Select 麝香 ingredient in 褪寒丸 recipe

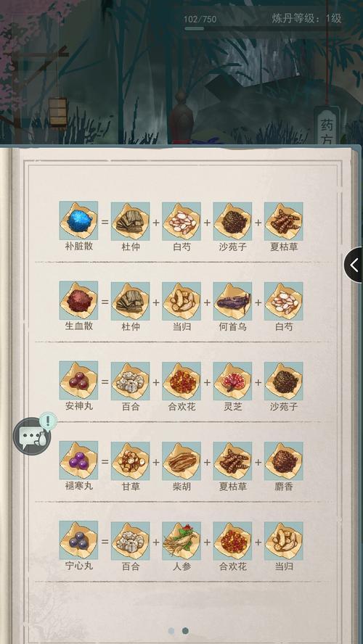click(x=284, y=461)
